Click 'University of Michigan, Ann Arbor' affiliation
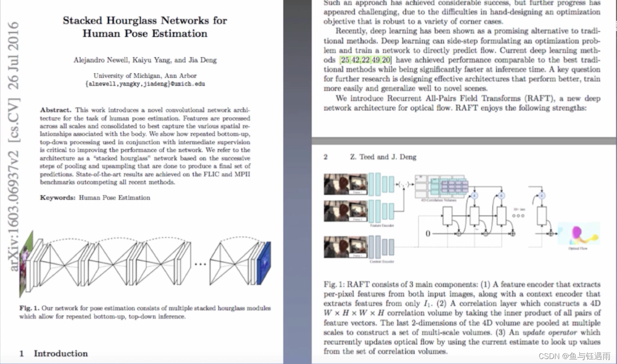Screen dimensions: 617x364 click(x=145, y=76)
